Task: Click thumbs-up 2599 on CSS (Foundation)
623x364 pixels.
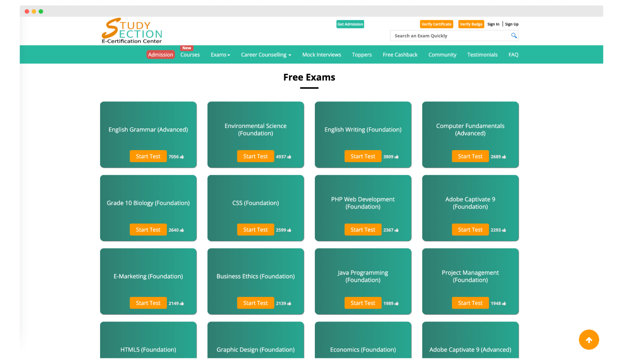Action: click(289, 230)
